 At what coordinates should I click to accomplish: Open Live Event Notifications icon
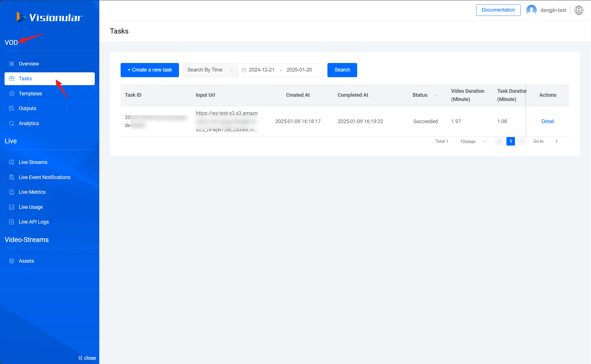(11, 177)
